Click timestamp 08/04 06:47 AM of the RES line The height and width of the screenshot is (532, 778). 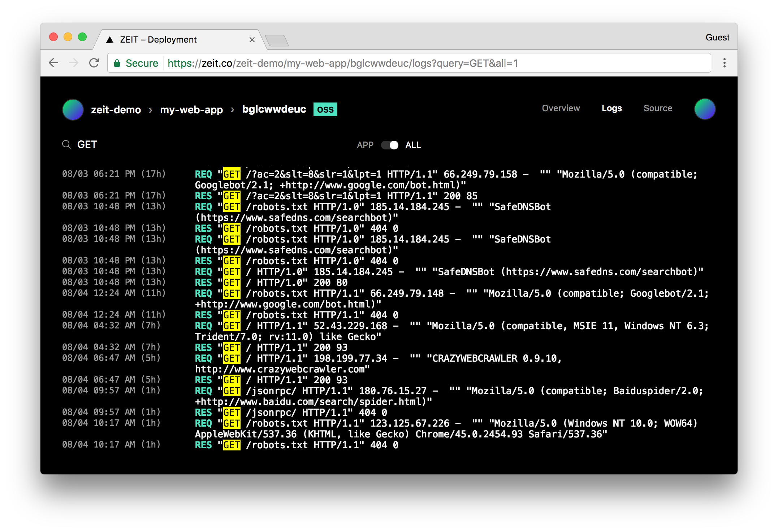point(111,380)
